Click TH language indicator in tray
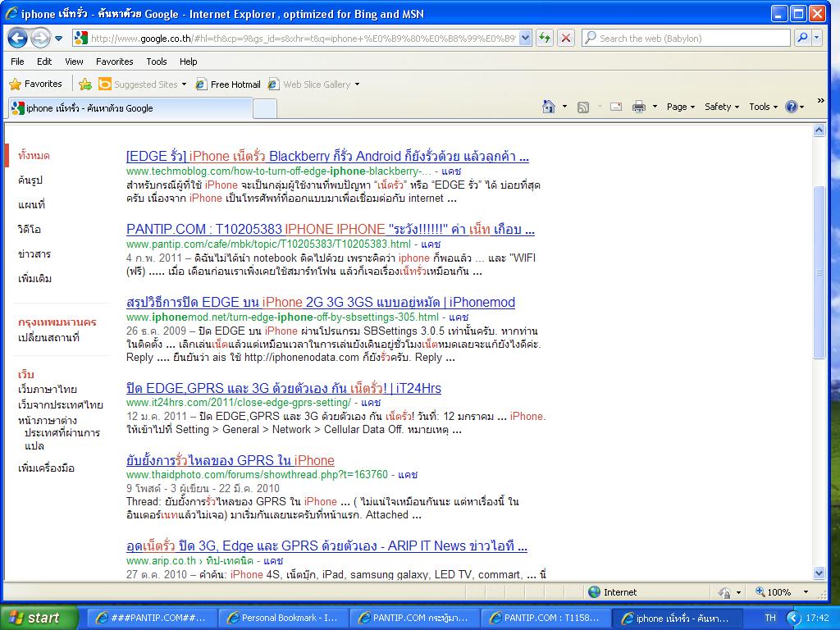840x630 pixels. tap(769, 618)
